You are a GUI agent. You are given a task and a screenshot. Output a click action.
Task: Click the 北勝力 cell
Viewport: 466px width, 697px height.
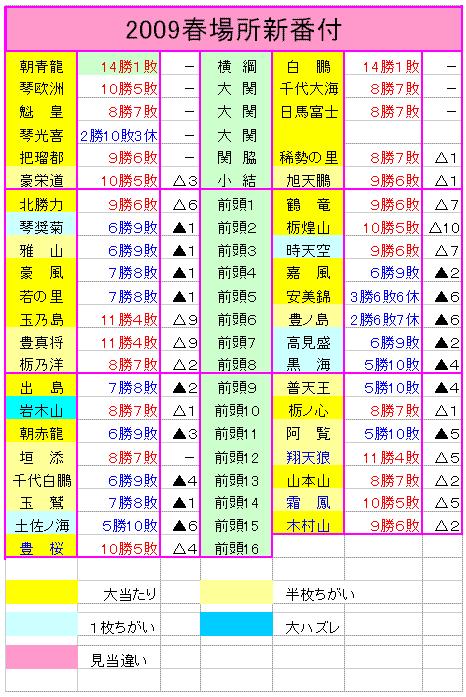(41, 202)
